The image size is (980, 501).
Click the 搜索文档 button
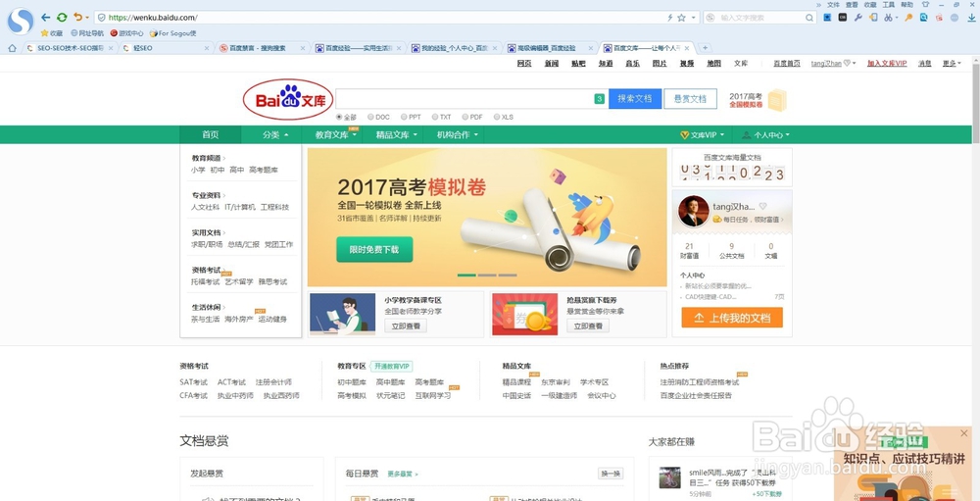pyautogui.click(x=635, y=99)
